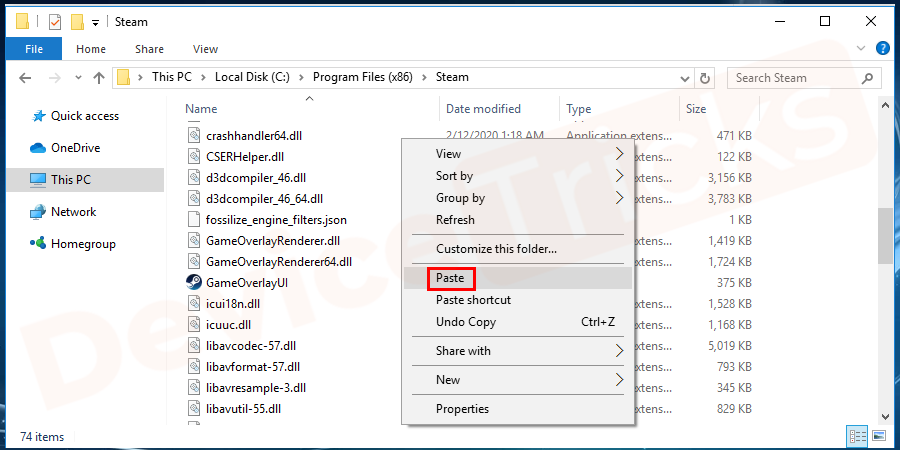Select fossilize_engine_filters.json file

click(x=276, y=220)
